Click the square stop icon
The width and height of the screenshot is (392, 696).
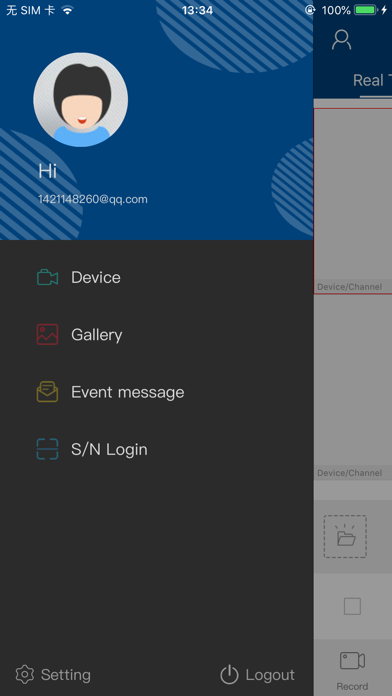[x=352, y=606]
